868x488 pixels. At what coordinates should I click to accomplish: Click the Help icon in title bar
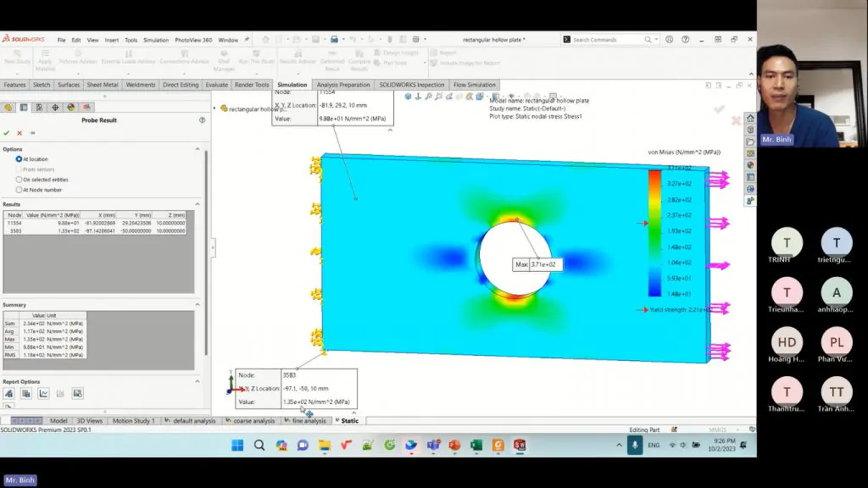tap(685, 40)
